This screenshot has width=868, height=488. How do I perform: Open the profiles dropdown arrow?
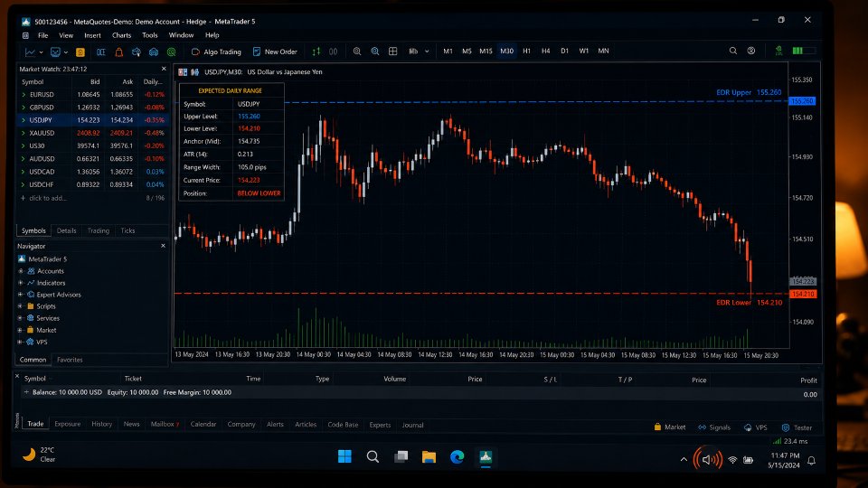(66, 52)
